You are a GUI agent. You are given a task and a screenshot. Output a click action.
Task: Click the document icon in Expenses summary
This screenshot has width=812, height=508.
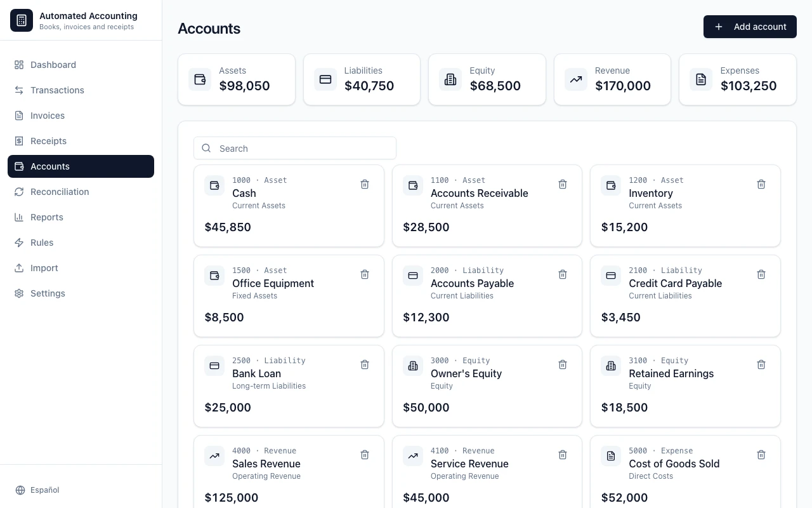click(x=701, y=79)
